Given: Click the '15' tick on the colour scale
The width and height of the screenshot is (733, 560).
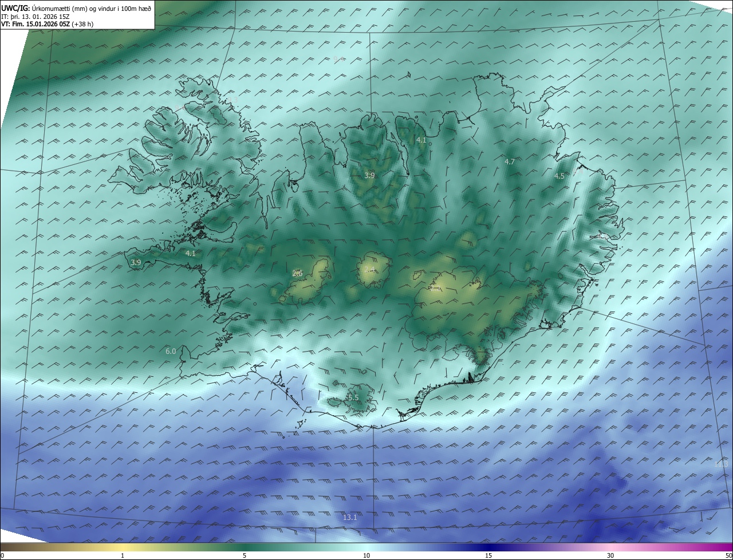Looking at the screenshot, I should 488,555.
